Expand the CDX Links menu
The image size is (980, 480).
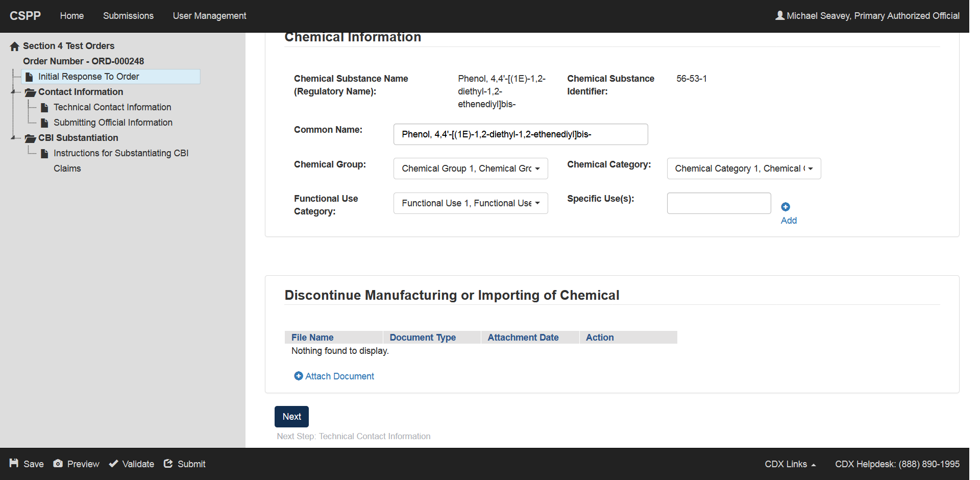(x=790, y=464)
